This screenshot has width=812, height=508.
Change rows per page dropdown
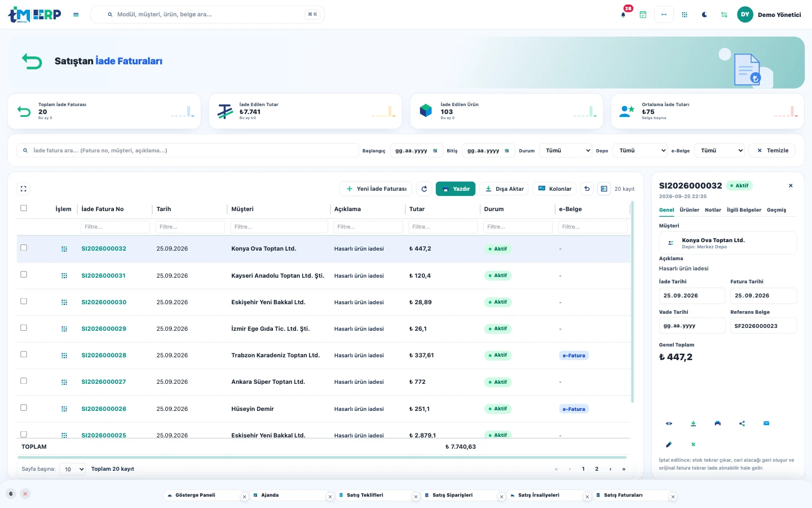[72, 469]
